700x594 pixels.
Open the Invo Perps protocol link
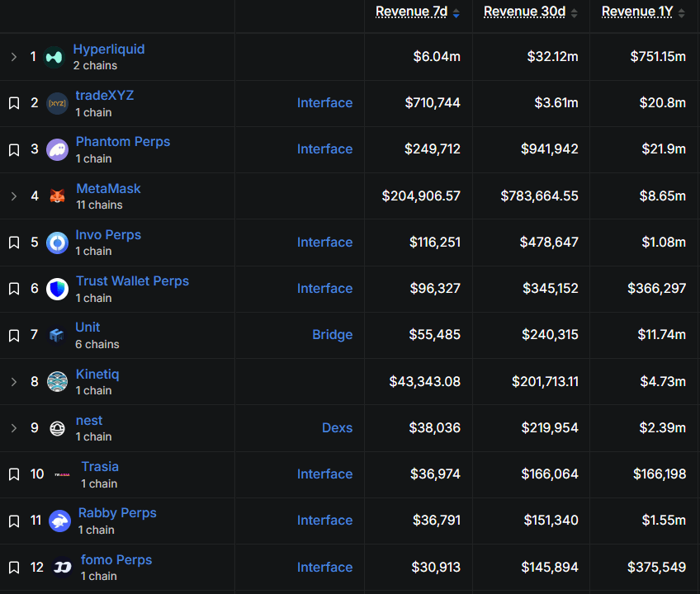coord(108,235)
